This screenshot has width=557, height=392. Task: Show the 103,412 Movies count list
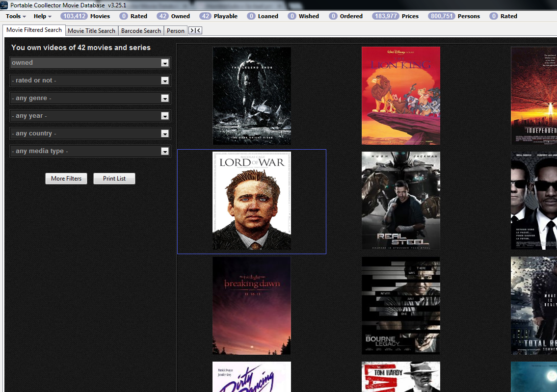[85, 16]
